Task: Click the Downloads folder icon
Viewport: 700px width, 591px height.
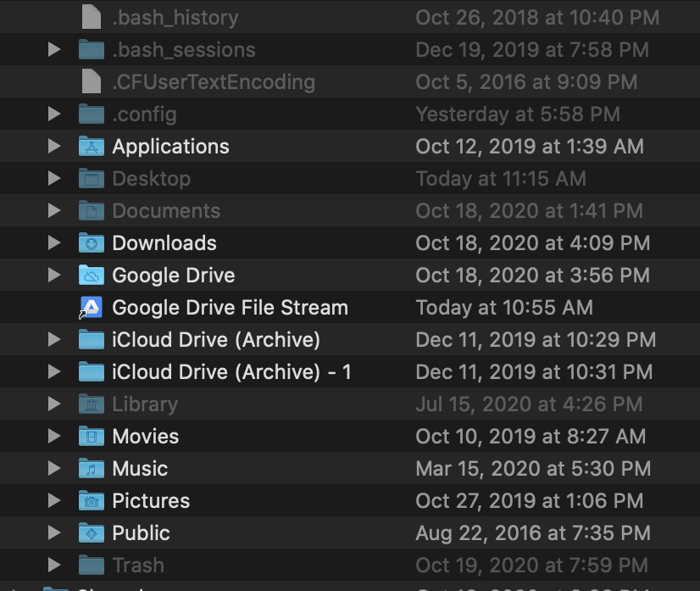Action: tap(91, 243)
